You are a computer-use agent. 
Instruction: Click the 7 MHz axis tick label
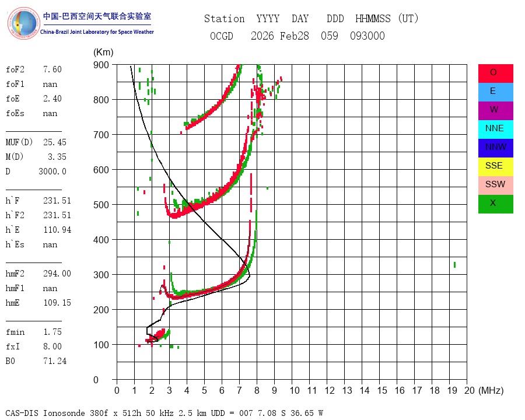click(239, 390)
